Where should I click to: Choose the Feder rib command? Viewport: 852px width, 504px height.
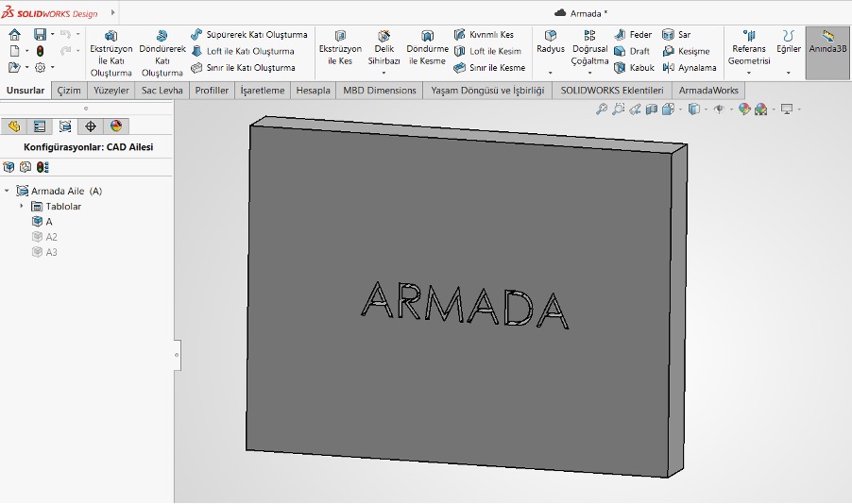click(633, 34)
